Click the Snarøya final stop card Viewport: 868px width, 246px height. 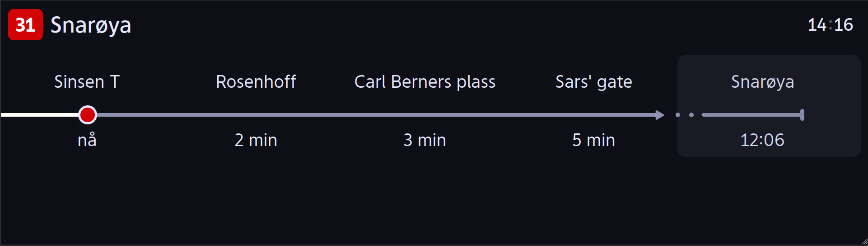tap(769, 106)
